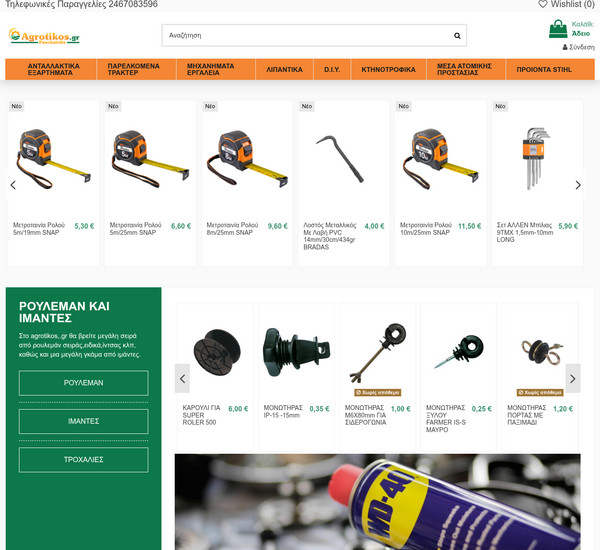The height and width of the screenshot is (550, 600).
Task: Show next items in new products carousel
Action: pyautogui.click(x=578, y=185)
